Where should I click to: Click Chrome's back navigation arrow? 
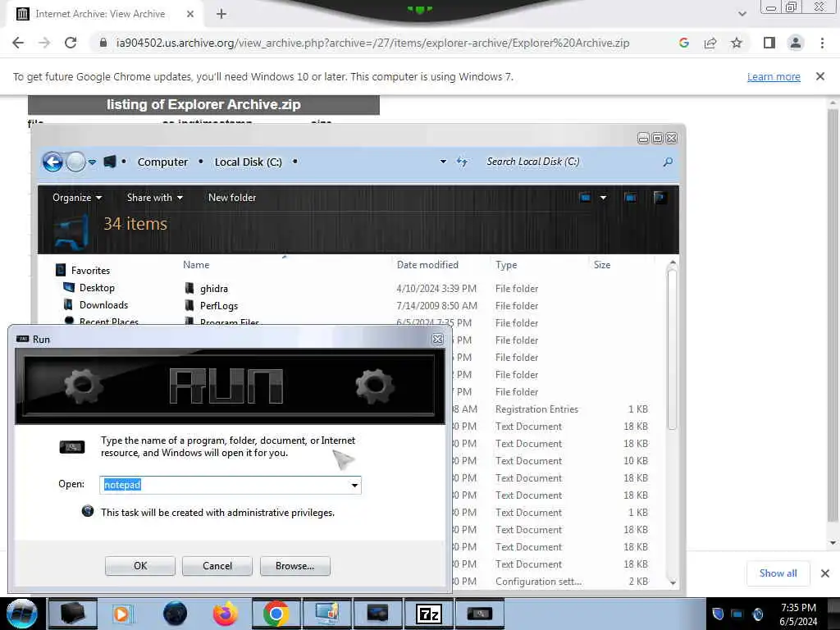18,43
